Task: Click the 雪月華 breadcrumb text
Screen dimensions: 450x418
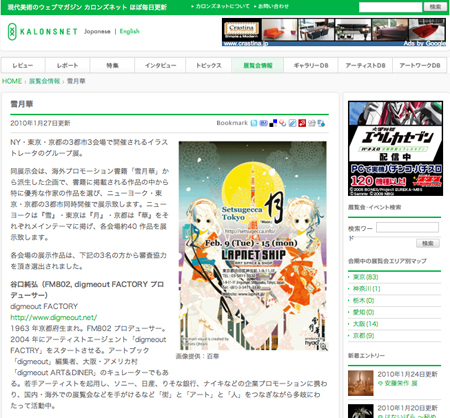Action: pyautogui.click(x=76, y=81)
